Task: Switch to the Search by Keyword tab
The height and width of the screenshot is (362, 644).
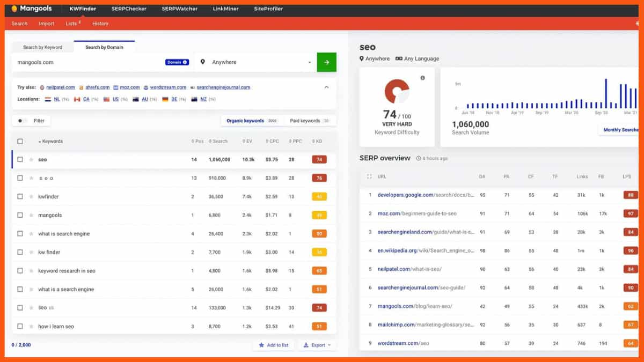Action: pyautogui.click(x=42, y=47)
